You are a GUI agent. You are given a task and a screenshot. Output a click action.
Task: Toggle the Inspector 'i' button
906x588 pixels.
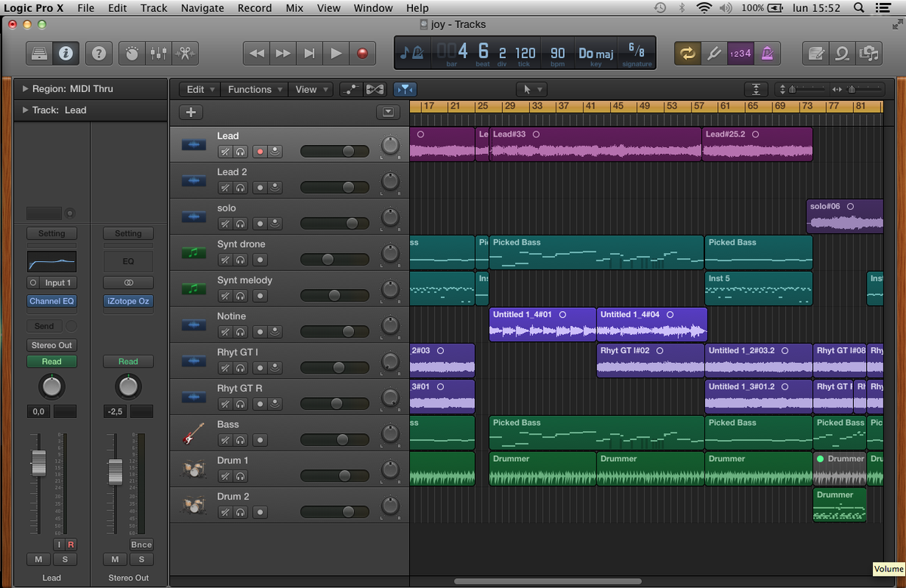66,54
